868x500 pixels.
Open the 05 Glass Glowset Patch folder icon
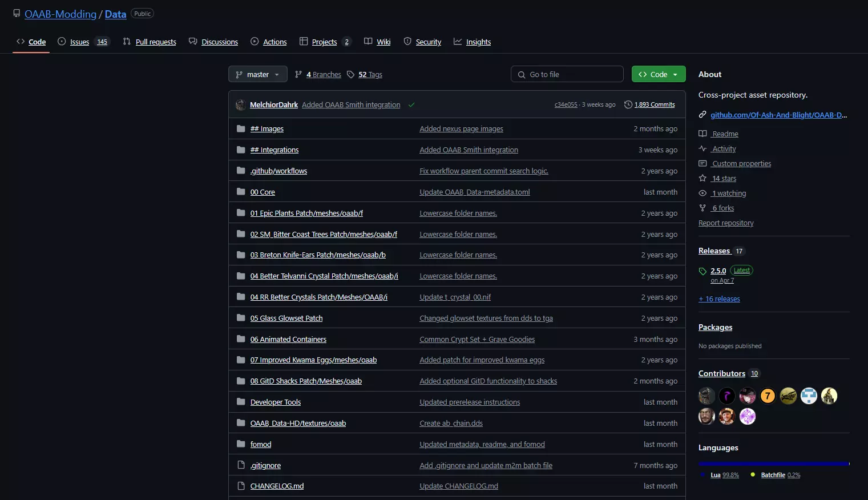coord(241,318)
